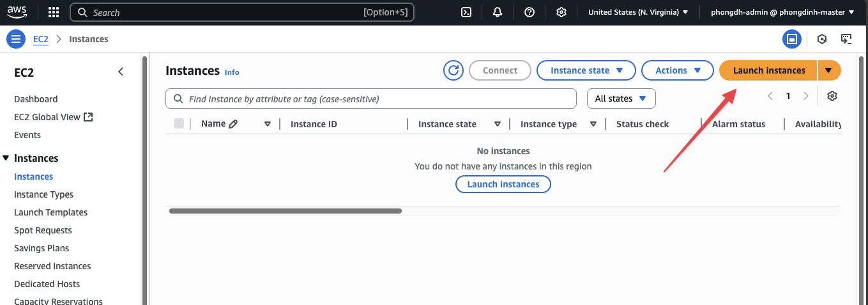
Task: Click the Status check column header
Action: coord(643,124)
